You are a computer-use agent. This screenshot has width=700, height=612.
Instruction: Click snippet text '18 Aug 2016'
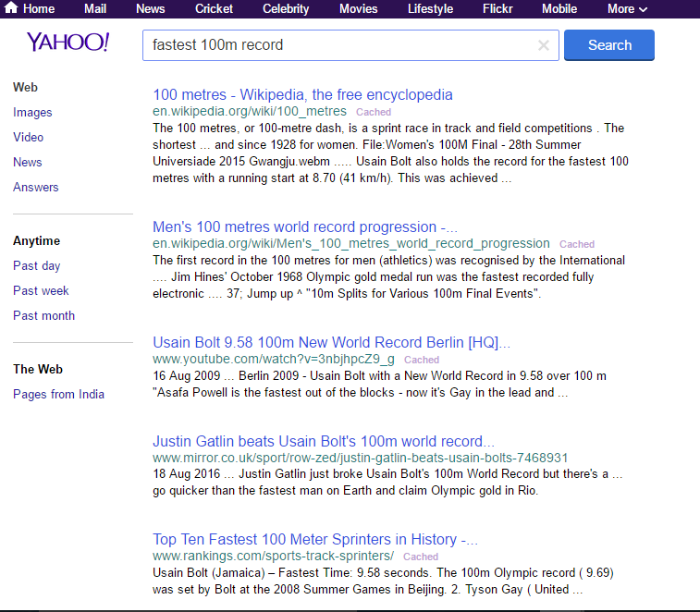coord(187,473)
